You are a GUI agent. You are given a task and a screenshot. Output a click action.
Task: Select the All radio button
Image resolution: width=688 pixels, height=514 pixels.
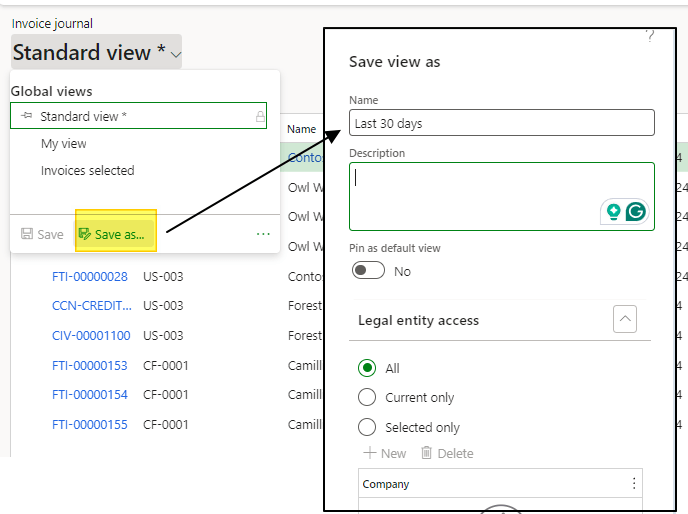click(367, 368)
